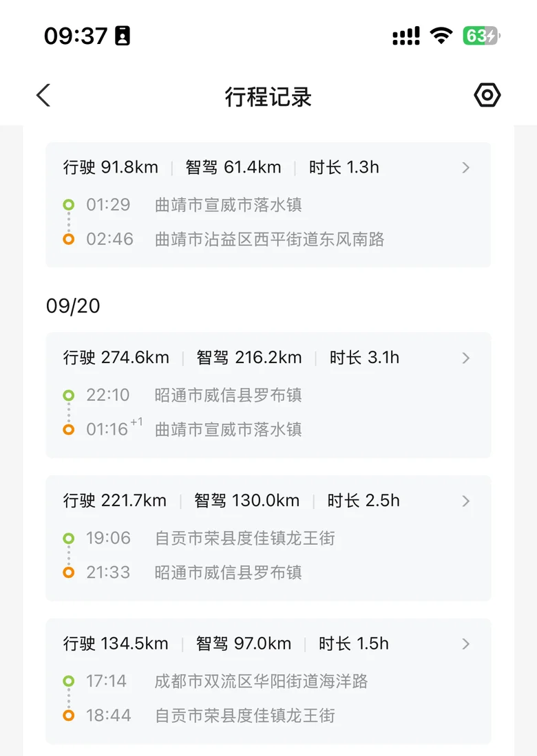
Task: Expand the 221.7km trip chevron
Action: click(465, 501)
